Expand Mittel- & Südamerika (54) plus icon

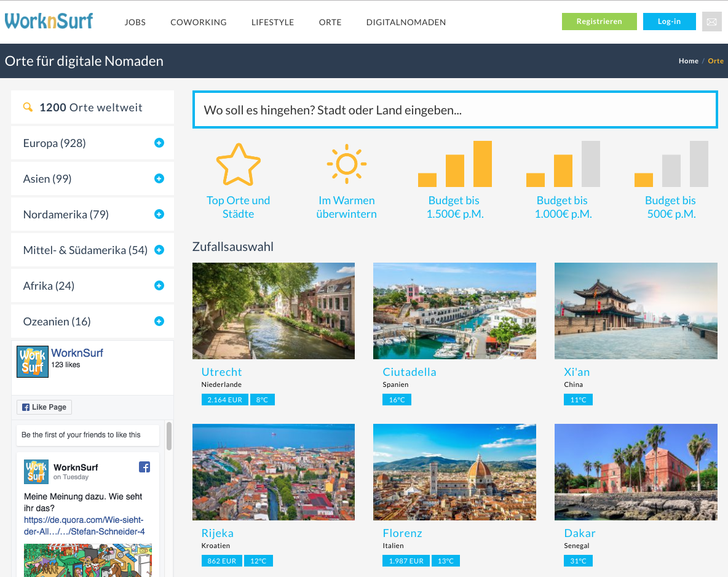click(x=159, y=250)
